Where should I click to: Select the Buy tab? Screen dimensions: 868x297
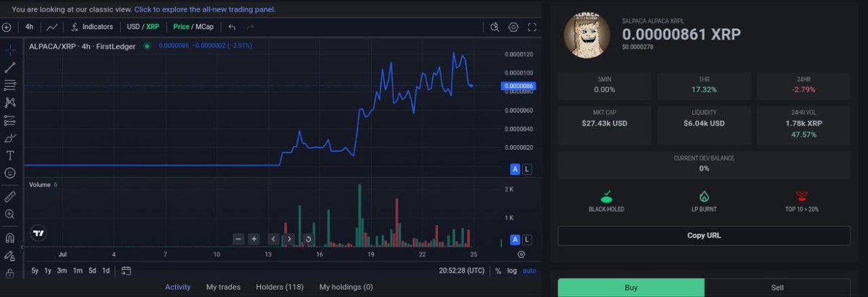tap(631, 288)
